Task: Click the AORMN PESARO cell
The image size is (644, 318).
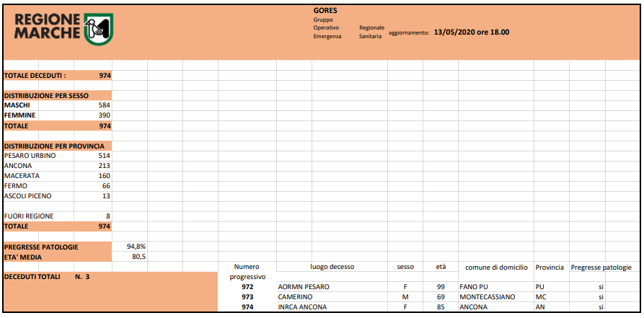Action: click(x=304, y=287)
